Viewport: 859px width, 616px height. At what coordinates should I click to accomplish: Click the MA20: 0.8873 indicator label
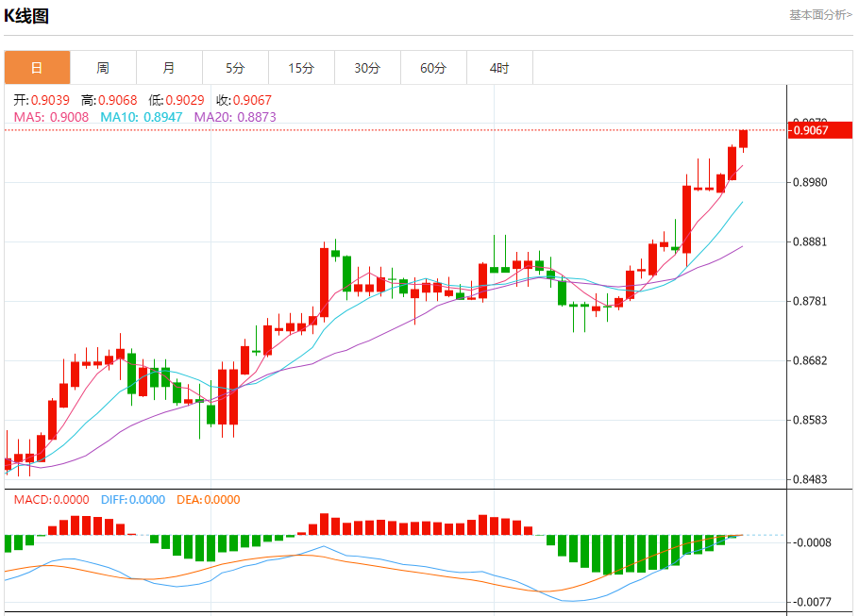[x=235, y=117]
